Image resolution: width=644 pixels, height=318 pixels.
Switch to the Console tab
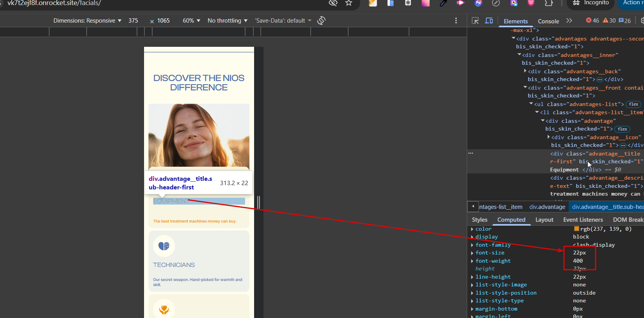tap(548, 21)
